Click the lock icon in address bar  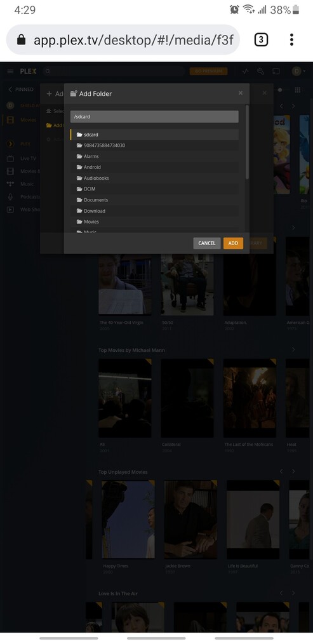click(21, 39)
